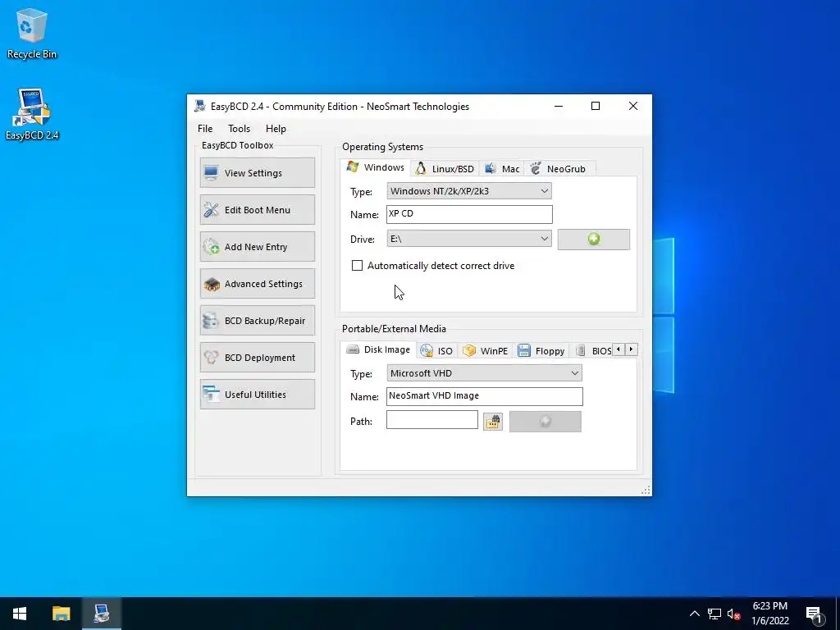The height and width of the screenshot is (630, 840).
Task: Select the ISO tab
Action: tap(436, 351)
